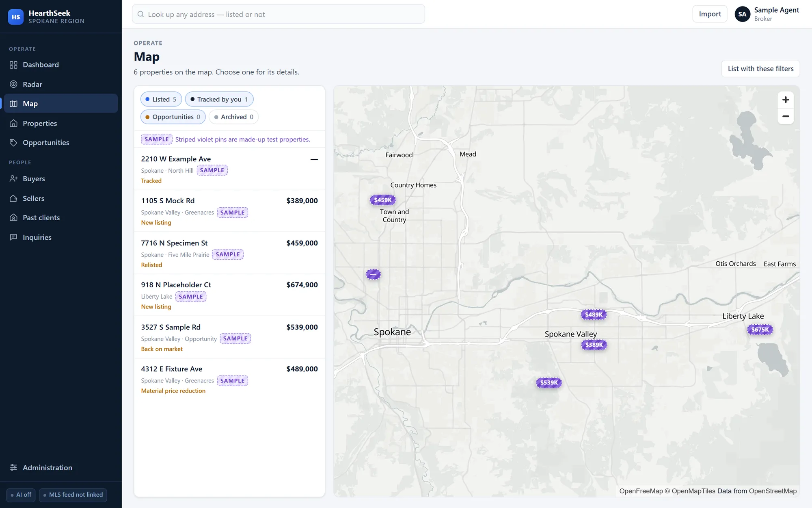Click the Inquiries message icon in the sidebar
Image resolution: width=812 pixels, height=508 pixels.
[x=13, y=237]
